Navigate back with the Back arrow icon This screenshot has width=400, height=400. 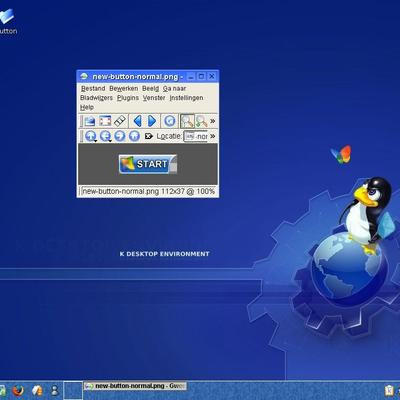(x=105, y=136)
